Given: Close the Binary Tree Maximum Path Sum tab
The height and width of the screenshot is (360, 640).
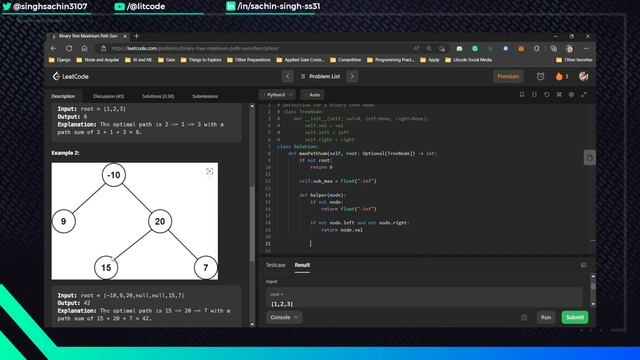Looking at the screenshot, I should pyautogui.click(x=125, y=36).
